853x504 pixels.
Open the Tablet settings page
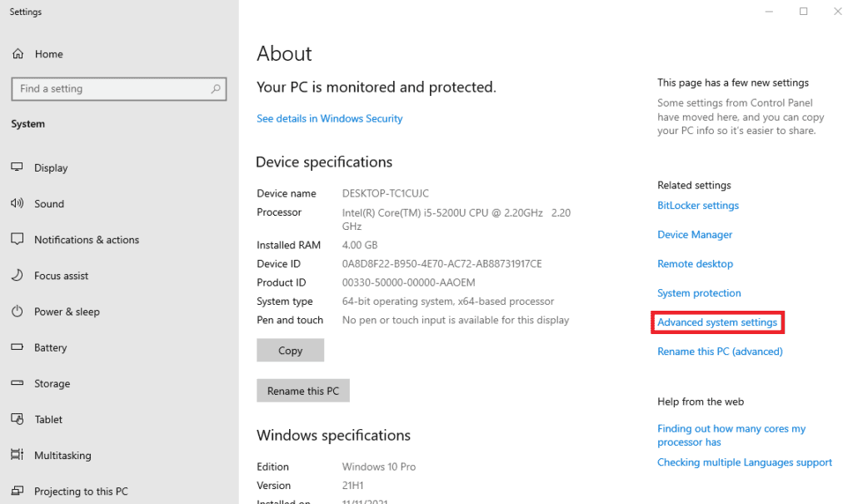(48, 420)
